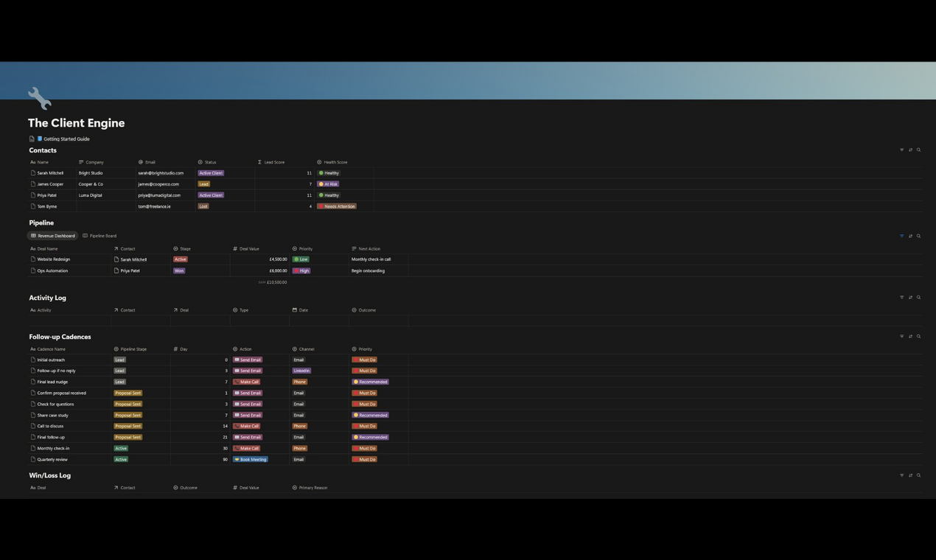
Task: Open the Contacts database filter icon
Action: [901, 150]
